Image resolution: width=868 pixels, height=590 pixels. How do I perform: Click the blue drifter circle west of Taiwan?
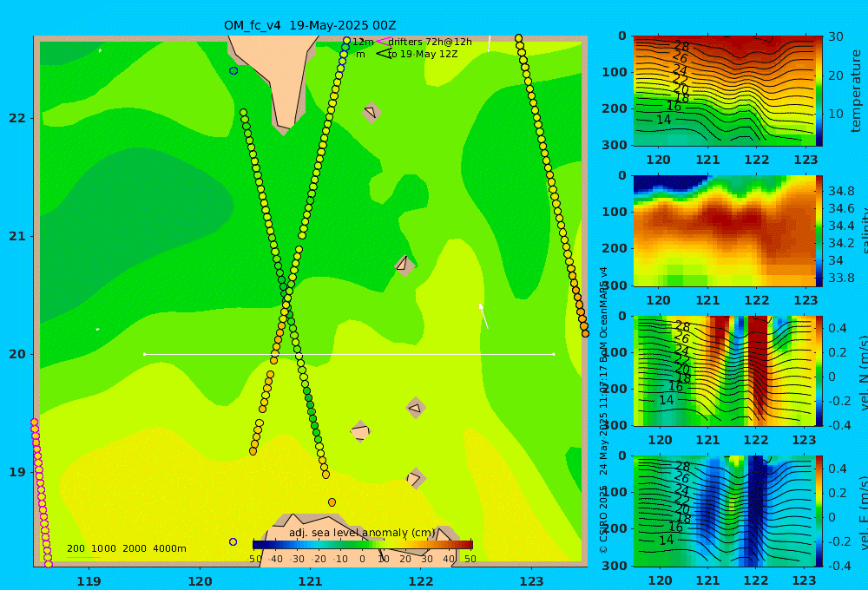[233, 71]
